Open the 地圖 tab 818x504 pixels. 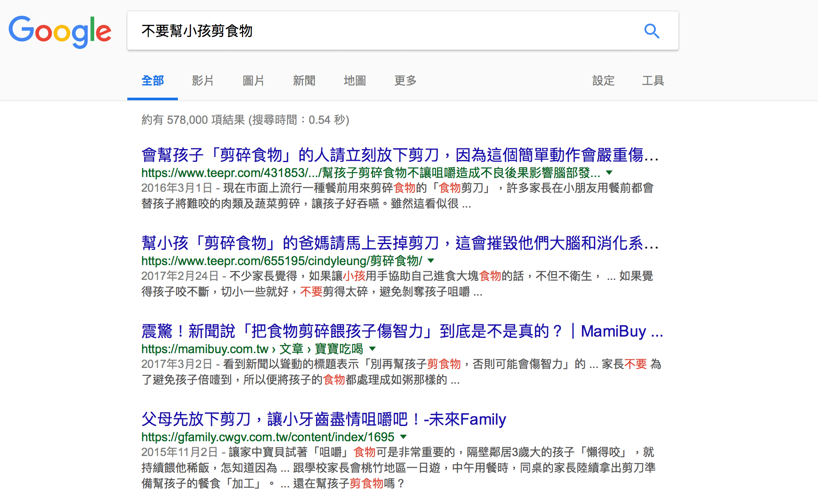354,81
